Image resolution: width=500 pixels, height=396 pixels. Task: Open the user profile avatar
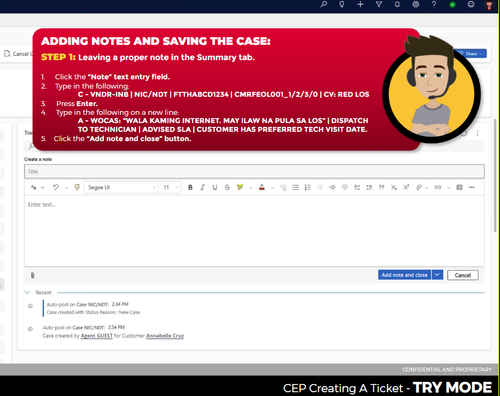click(x=489, y=5)
